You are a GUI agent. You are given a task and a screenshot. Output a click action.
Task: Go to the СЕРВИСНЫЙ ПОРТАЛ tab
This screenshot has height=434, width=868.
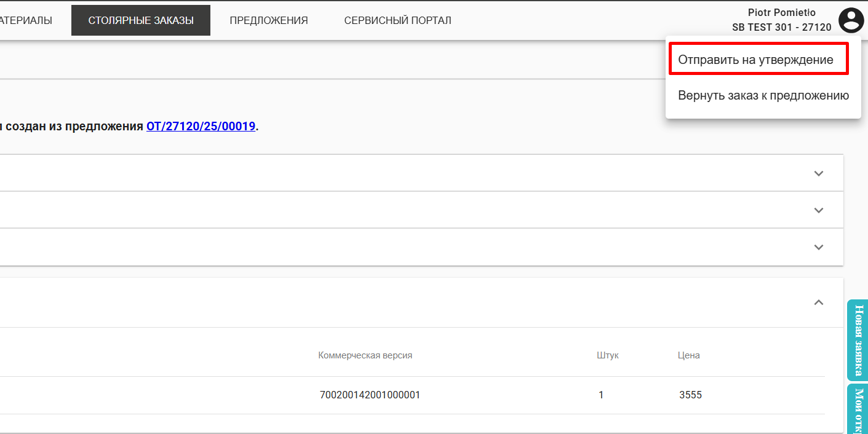[397, 20]
